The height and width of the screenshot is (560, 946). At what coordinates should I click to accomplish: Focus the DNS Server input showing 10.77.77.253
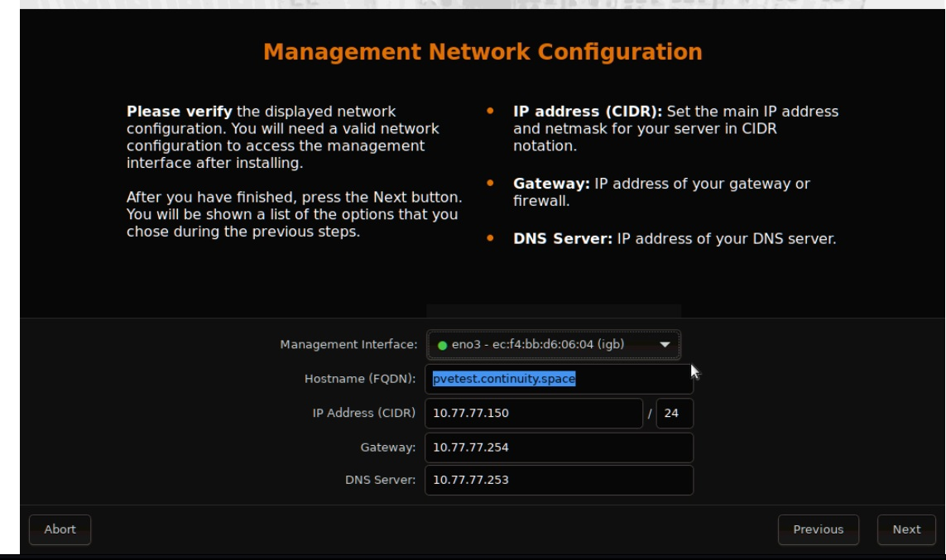[559, 480]
